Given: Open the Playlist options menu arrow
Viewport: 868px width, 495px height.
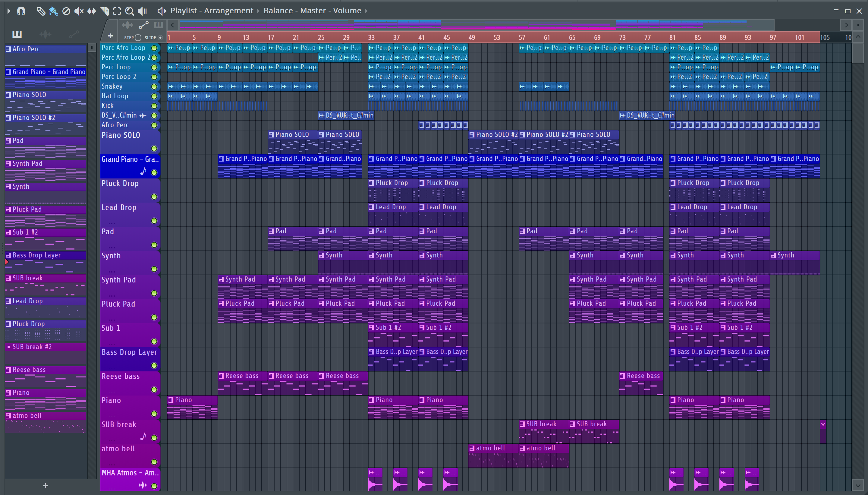Looking at the screenshot, I should [9, 11].
